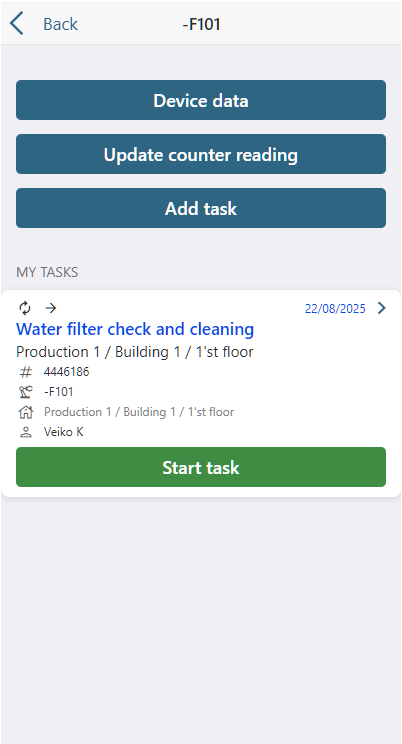
Task: Click the device robot-arm icon beside -F101
Action: [x=26, y=392]
